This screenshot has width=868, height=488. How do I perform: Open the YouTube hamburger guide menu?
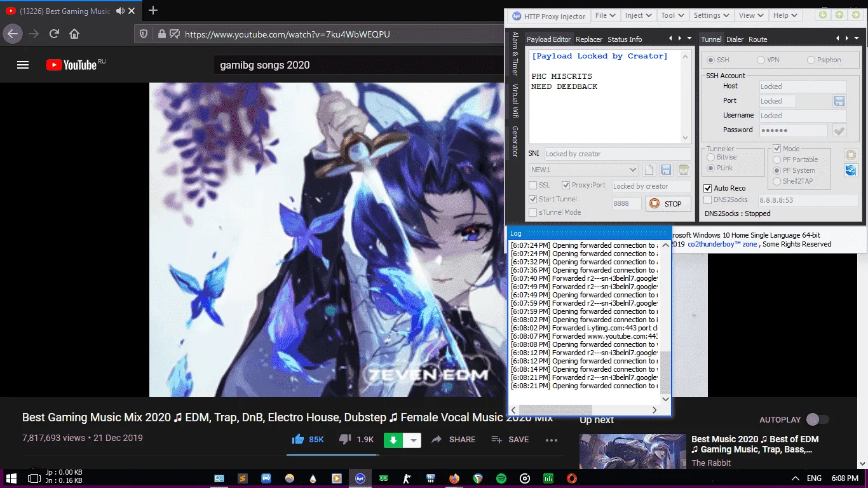23,65
